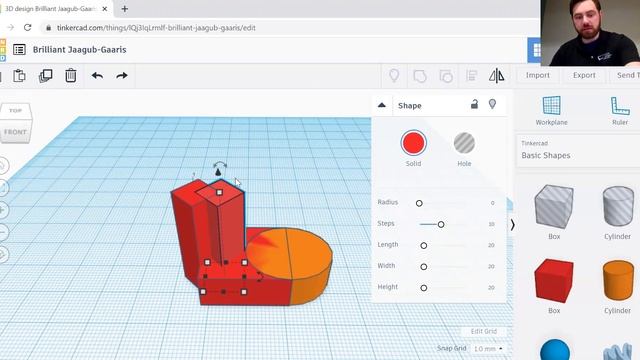
Task: Reload the page in the browser
Action: 27,28
